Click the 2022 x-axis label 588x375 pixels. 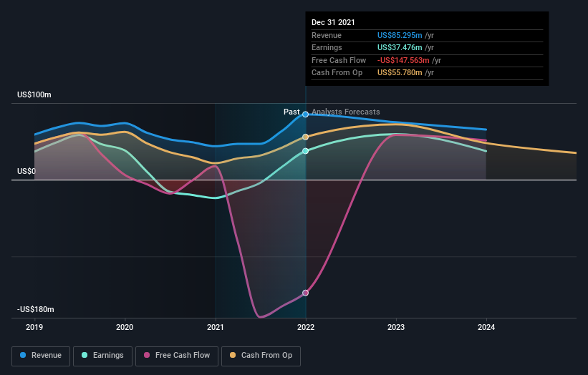pyautogui.click(x=306, y=328)
